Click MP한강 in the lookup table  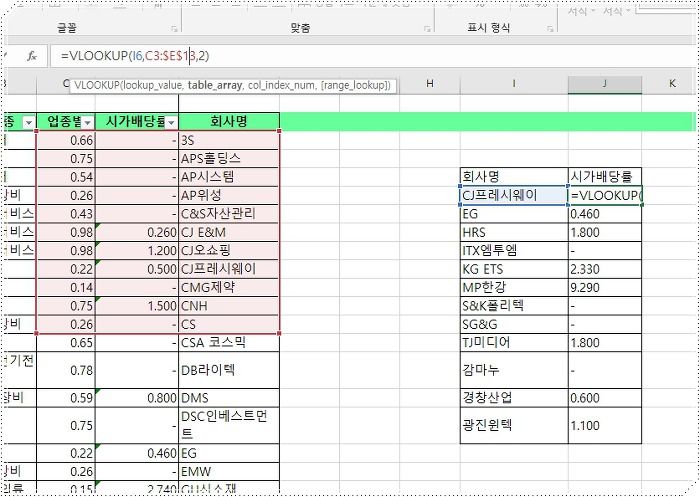(x=514, y=288)
